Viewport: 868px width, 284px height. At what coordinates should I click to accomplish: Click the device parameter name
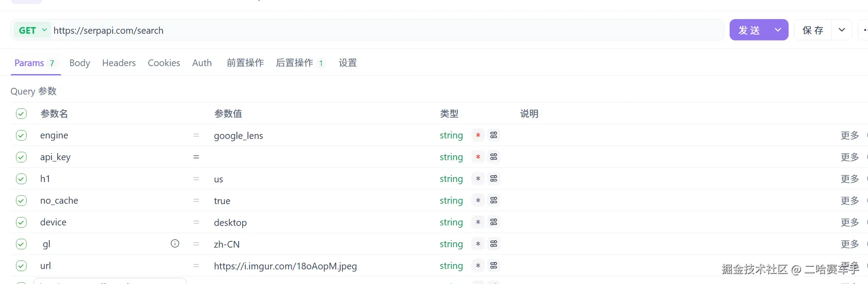pyautogui.click(x=53, y=222)
